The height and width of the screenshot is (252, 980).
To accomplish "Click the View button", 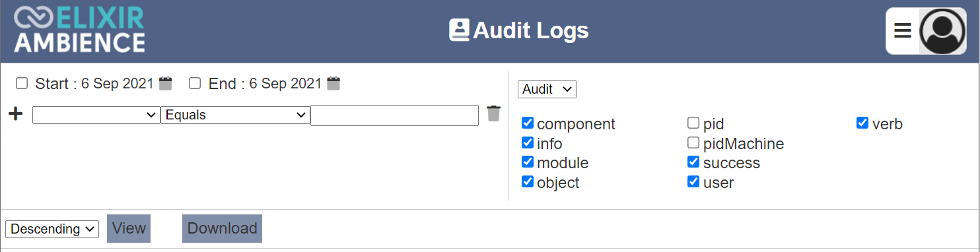I will pos(129,228).
